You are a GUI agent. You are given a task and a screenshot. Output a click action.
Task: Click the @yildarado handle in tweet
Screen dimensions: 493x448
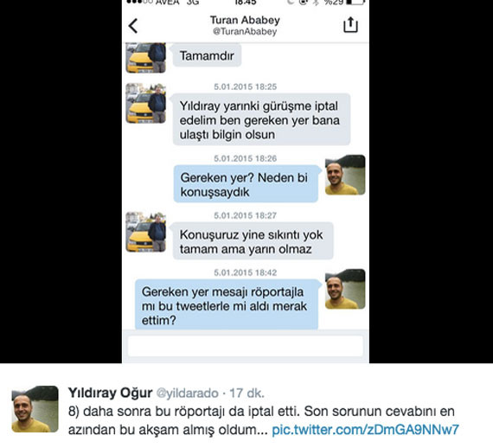(188, 393)
